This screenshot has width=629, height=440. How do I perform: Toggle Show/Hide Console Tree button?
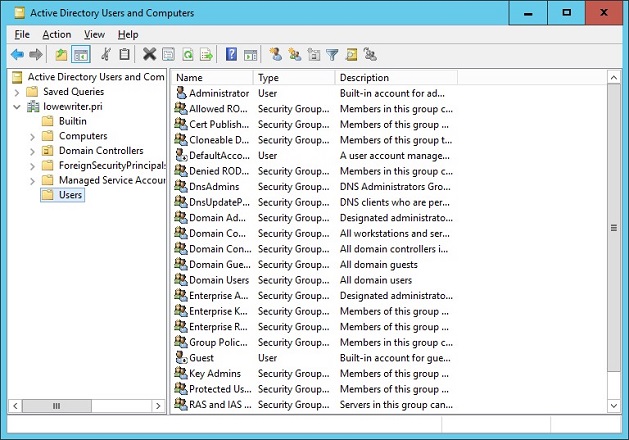(81, 54)
